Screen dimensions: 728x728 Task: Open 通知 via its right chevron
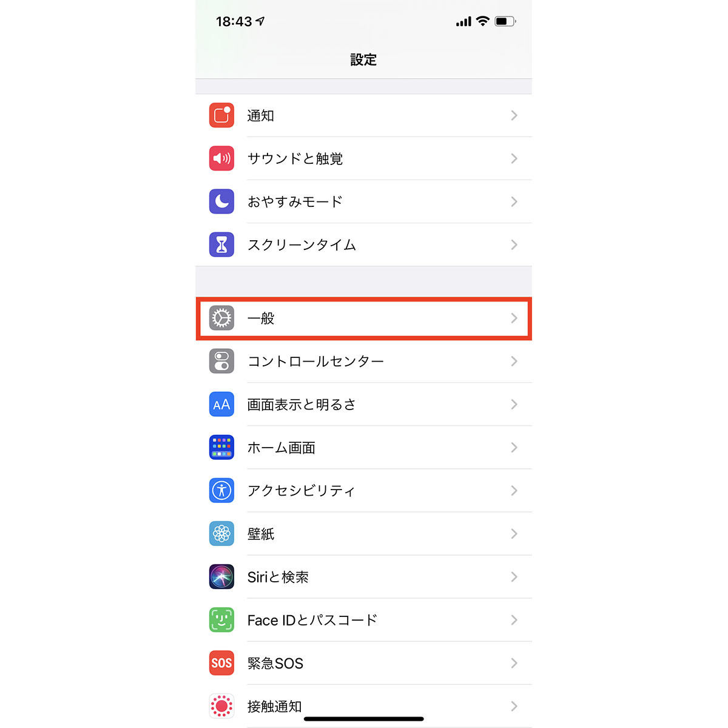coord(514,115)
